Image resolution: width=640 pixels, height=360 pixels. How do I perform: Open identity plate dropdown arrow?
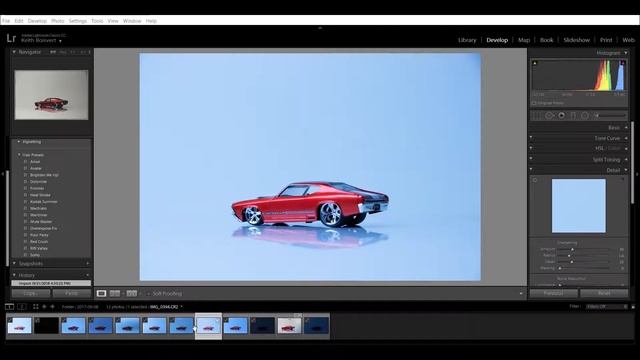[60, 41]
